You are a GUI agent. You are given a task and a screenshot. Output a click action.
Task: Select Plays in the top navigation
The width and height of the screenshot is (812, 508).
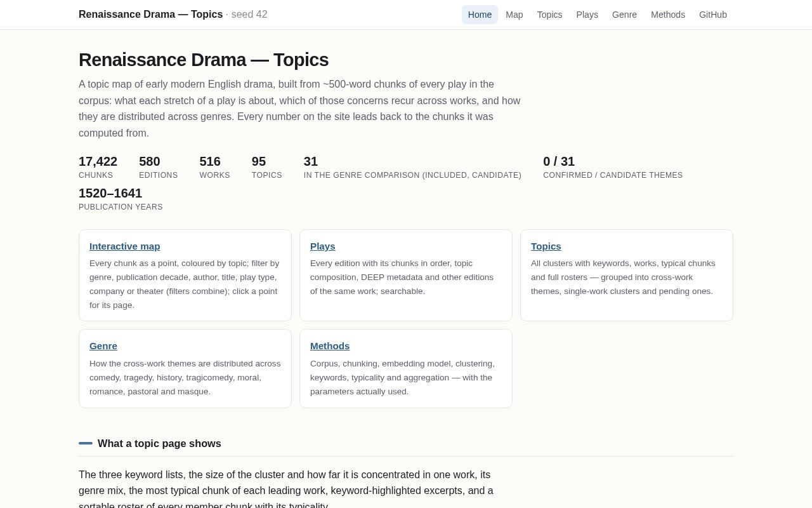pos(587,15)
